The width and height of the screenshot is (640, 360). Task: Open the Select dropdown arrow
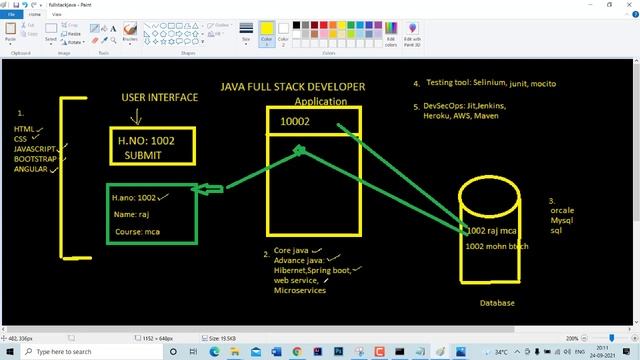pyautogui.click(x=51, y=43)
